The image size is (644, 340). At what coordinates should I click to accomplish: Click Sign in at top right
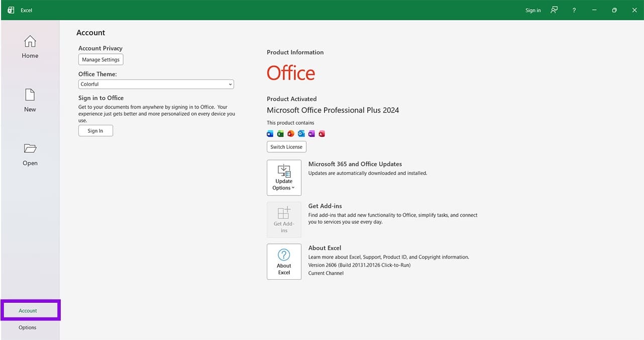533,10
